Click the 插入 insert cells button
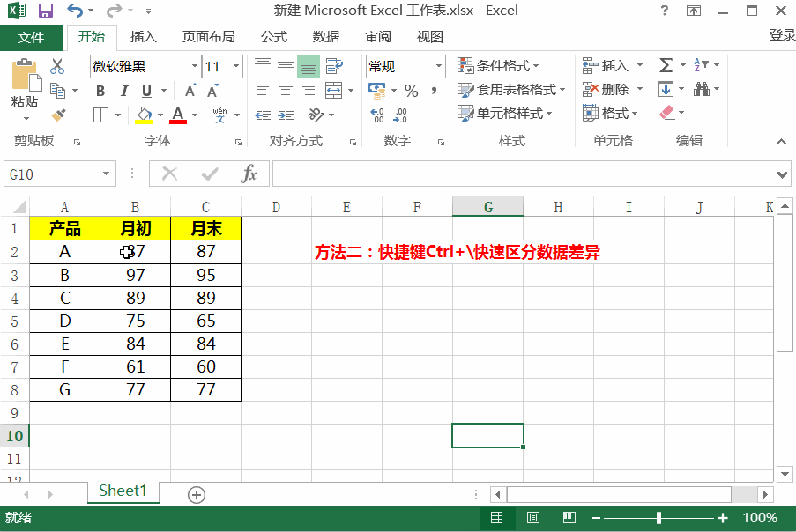Screen dimensions: 796x532 pos(606,65)
